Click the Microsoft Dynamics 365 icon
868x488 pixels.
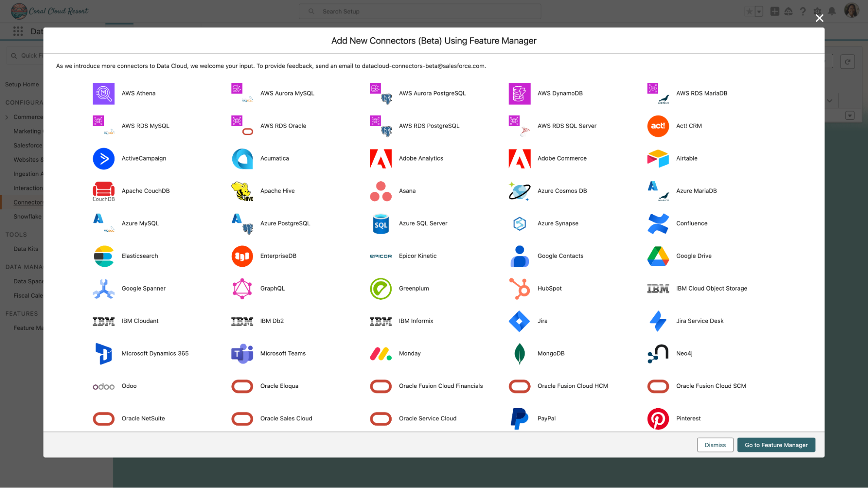[x=103, y=354]
